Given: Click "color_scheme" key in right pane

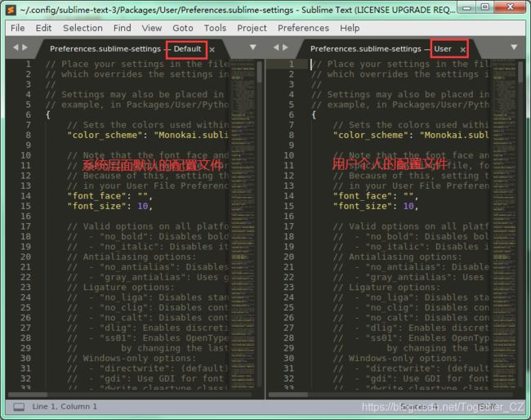Looking at the screenshot, I should [371, 135].
